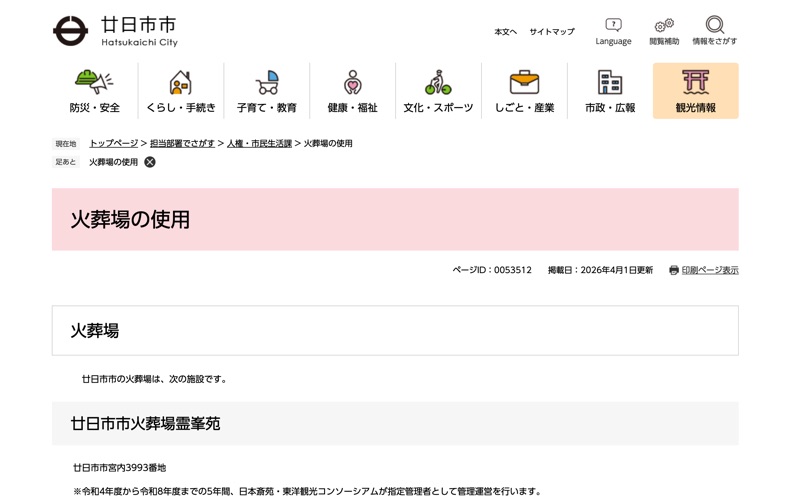Click the 足あと label
This screenshot has height=500, width=800.
click(x=66, y=162)
